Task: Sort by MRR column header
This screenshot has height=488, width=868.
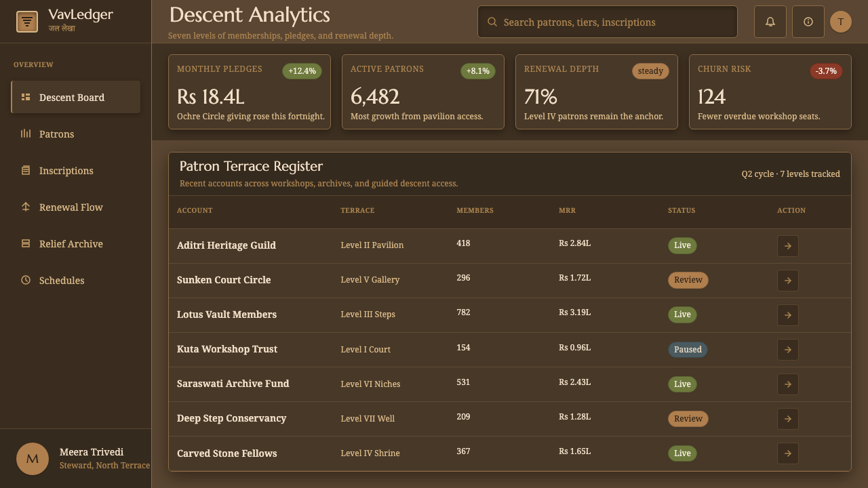Action: pos(567,210)
